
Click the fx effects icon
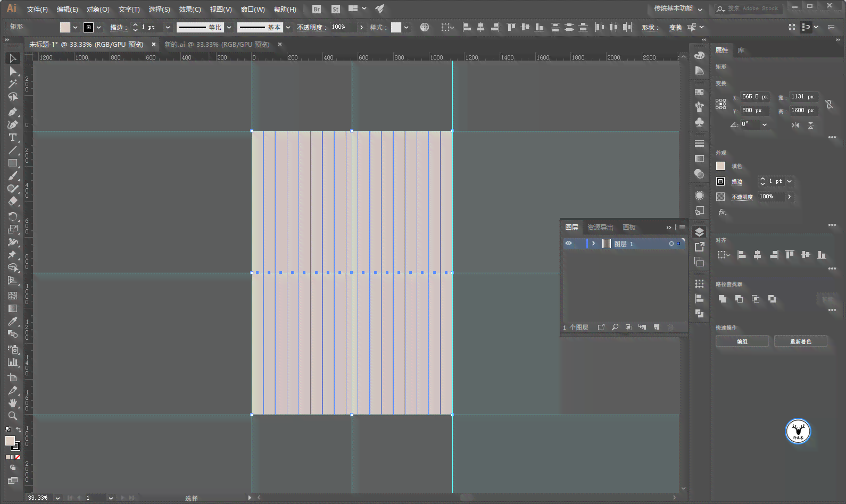[x=722, y=212]
